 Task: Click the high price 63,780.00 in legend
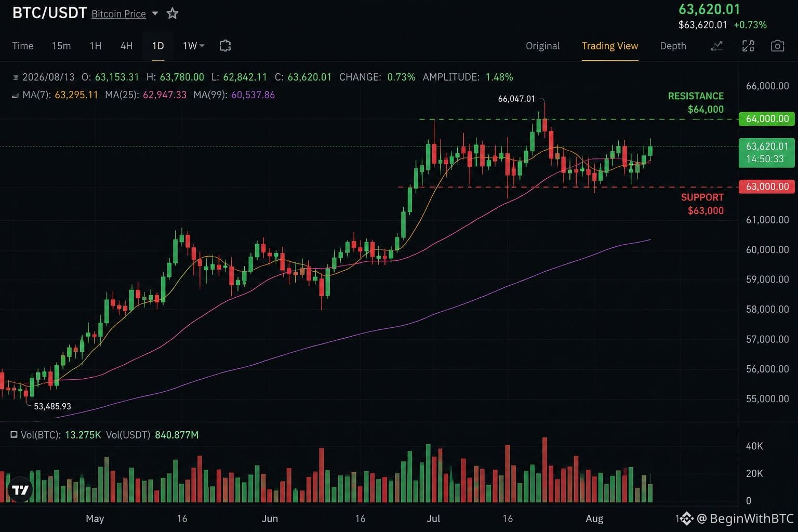click(182, 77)
